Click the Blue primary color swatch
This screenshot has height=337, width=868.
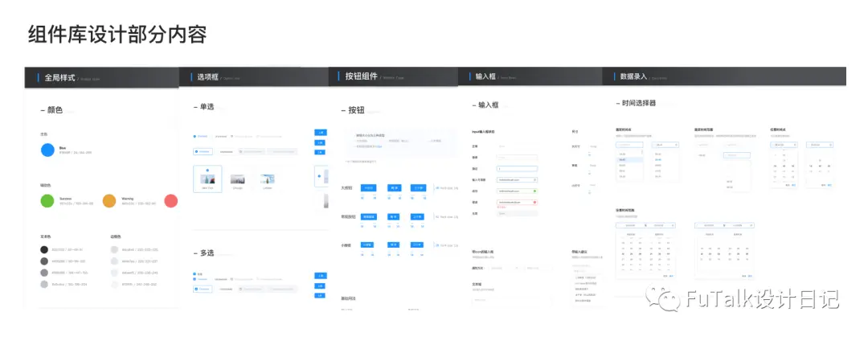[x=47, y=150]
